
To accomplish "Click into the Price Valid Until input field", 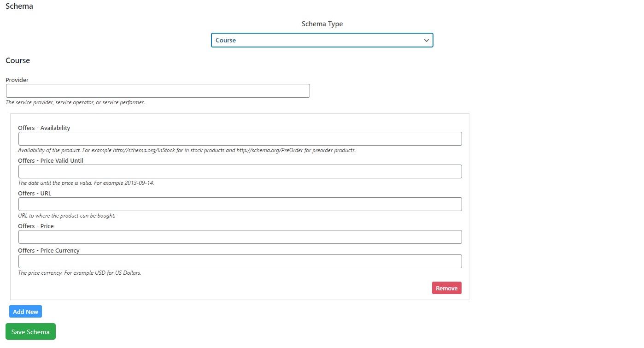I will coord(240,171).
